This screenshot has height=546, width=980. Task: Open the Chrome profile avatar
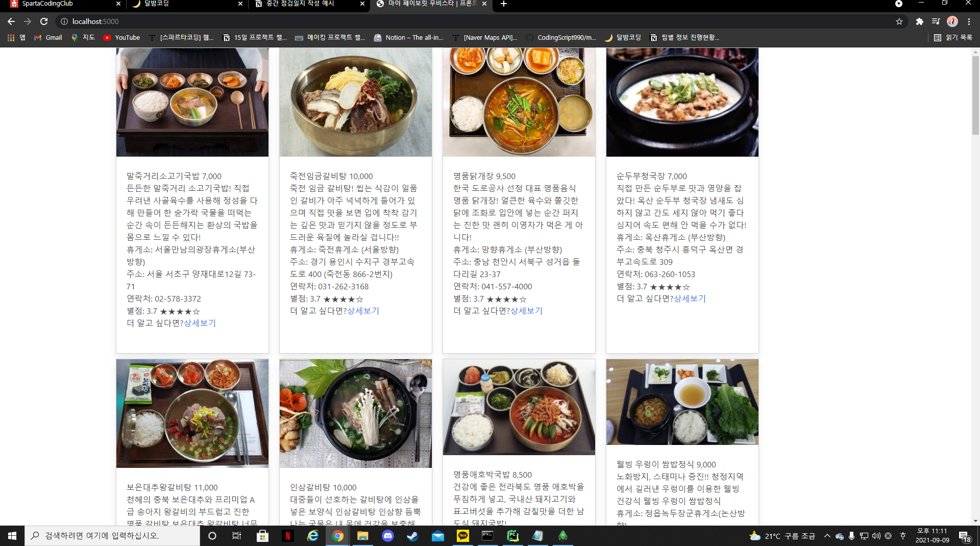952,21
